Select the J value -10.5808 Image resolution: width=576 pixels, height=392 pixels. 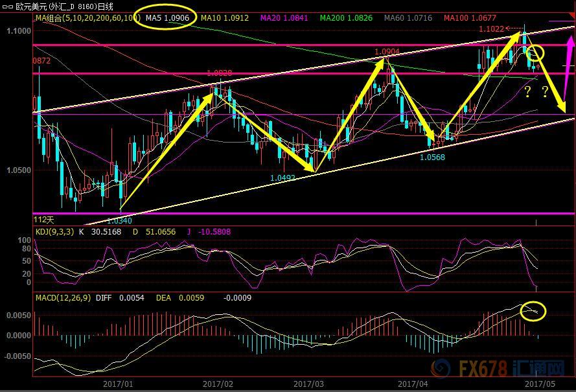point(214,232)
